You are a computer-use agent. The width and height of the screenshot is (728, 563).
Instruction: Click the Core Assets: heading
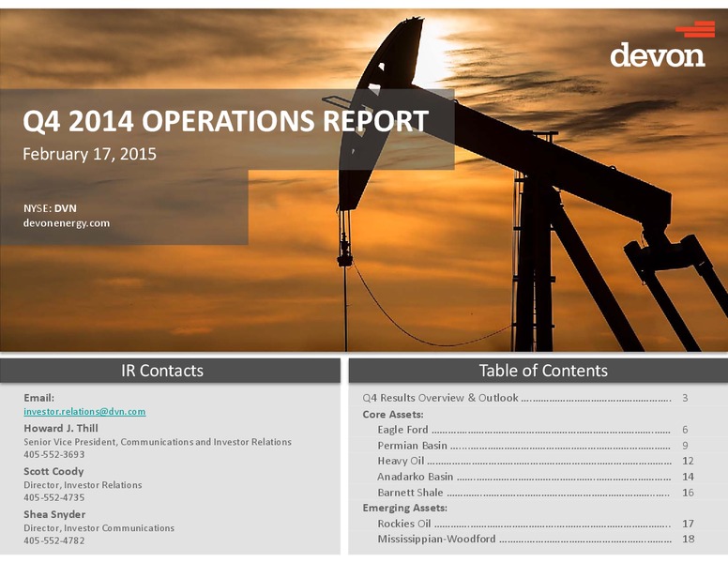click(393, 415)
